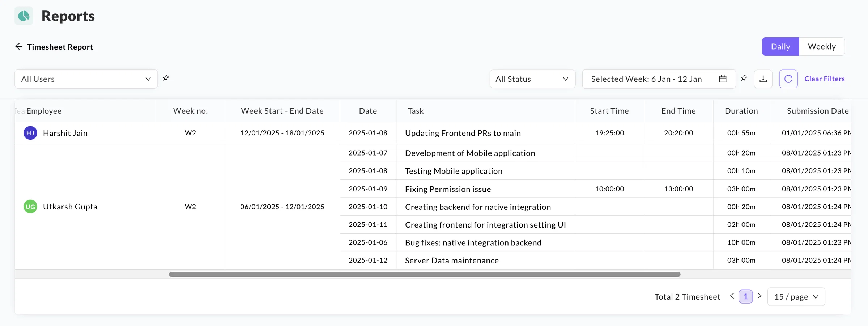Click Utkarsh Gupta's UG avatar
The width and height of the screenshot is (868, 326).
[30, 207]
